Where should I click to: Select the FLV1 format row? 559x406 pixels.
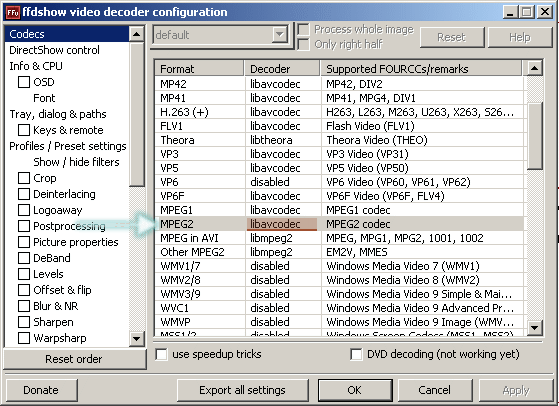pos(339,126)
